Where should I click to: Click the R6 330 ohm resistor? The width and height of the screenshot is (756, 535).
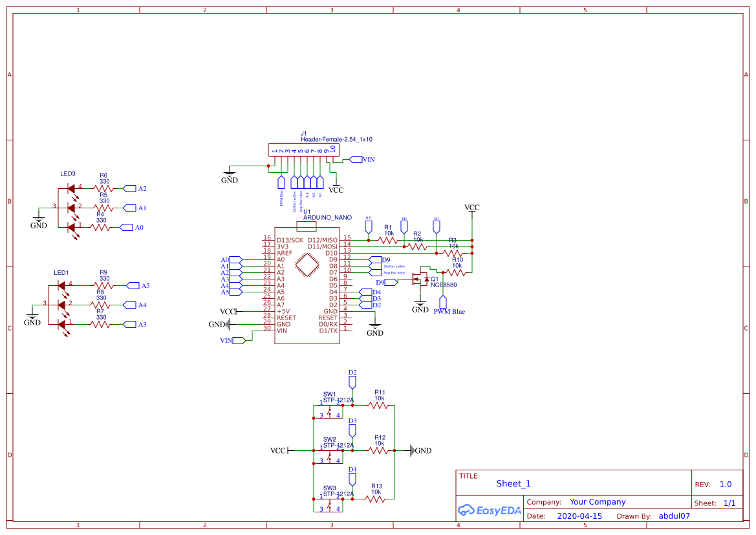click(103, 189)
